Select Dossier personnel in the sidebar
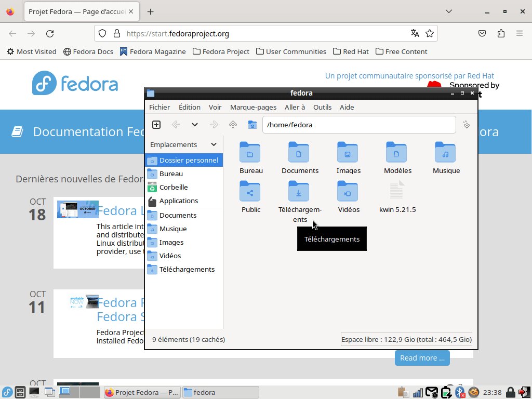 coord(184,160)
